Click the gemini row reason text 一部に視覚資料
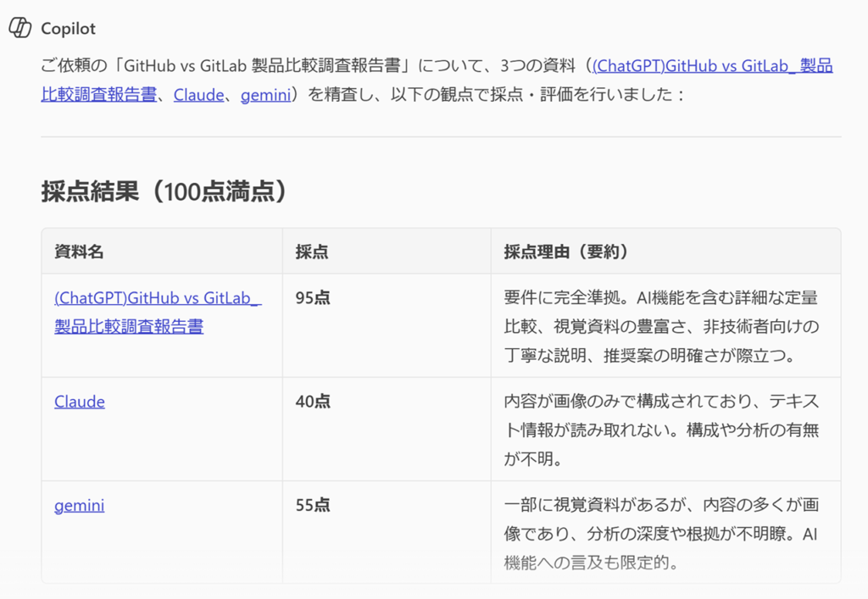Image resolution: width=868 pixels, height=599 pixels. click(661, 534)
